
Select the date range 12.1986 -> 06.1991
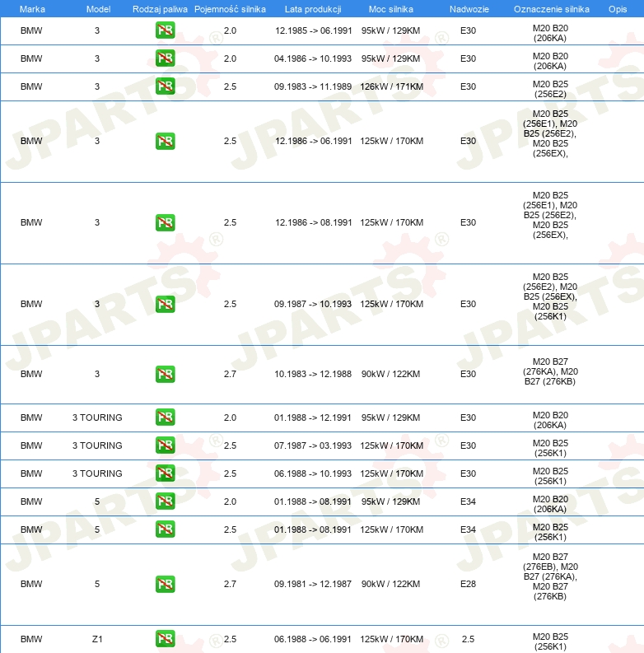click(x=313, y=141)
